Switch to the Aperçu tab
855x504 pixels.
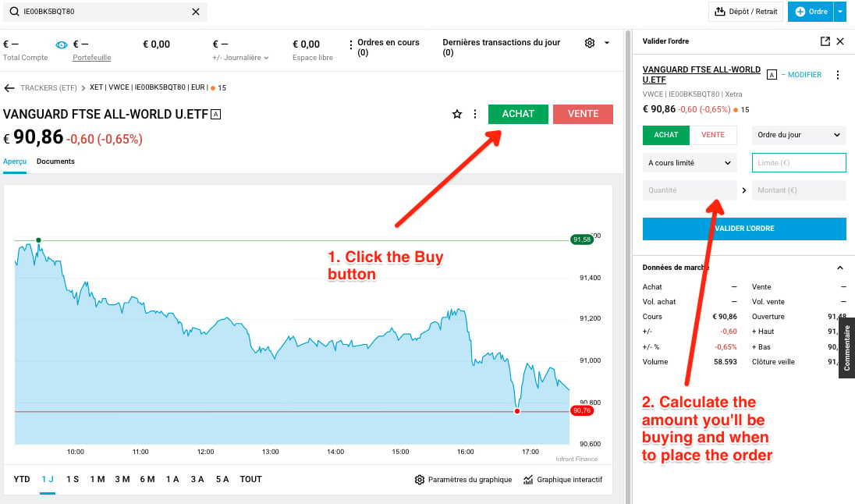(x=15, y=161)
